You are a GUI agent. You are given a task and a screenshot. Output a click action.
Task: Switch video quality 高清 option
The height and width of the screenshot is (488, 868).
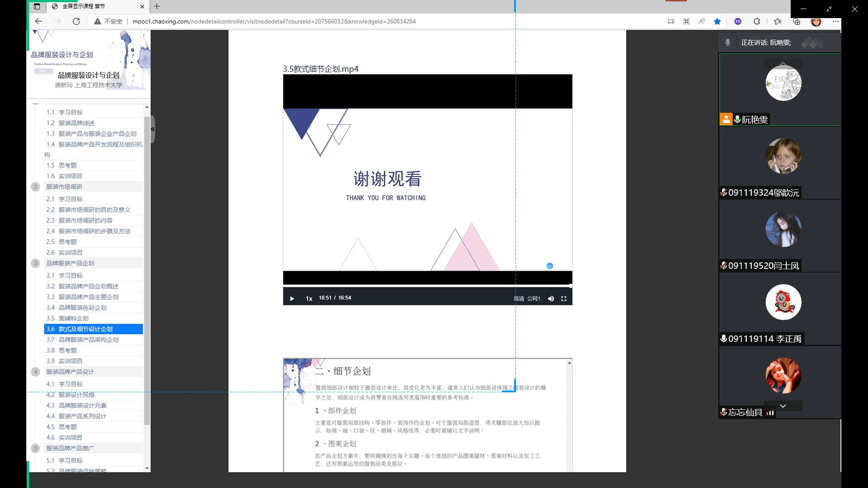519,299
